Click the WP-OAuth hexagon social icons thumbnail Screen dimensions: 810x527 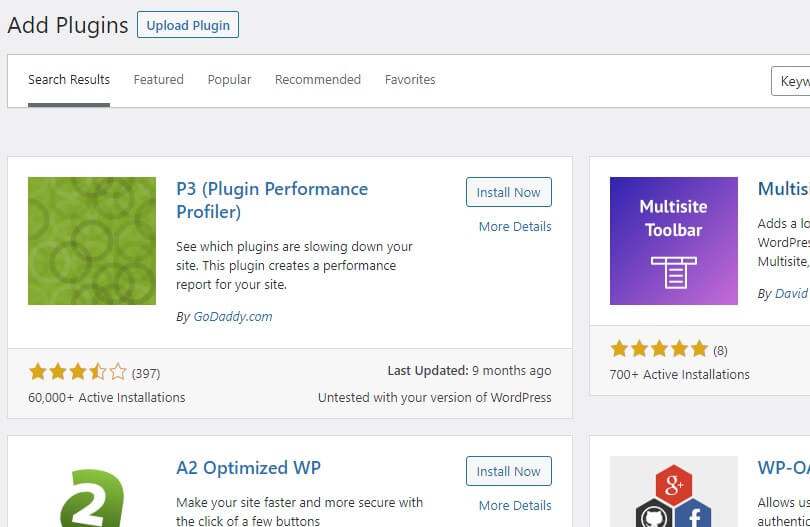[x=674, y=492]
